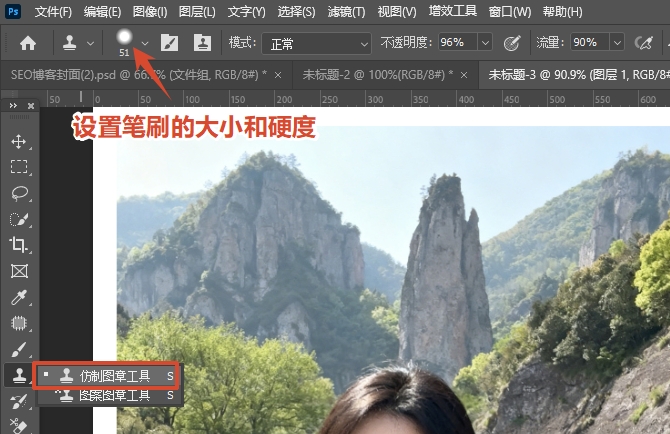670x434 pixels.
Task: Open the 图层(L) menu
Action: [x=197, y=12]
